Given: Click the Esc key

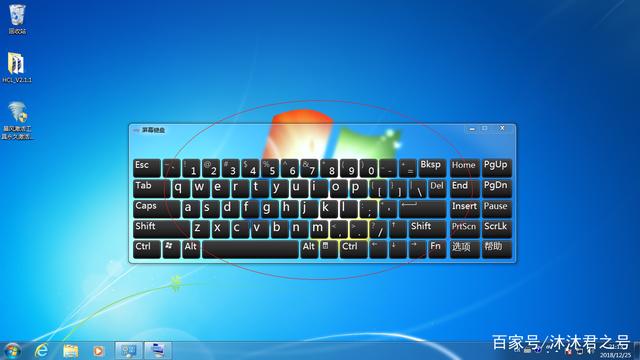Looking at the screenshot, I should [147, 168].
